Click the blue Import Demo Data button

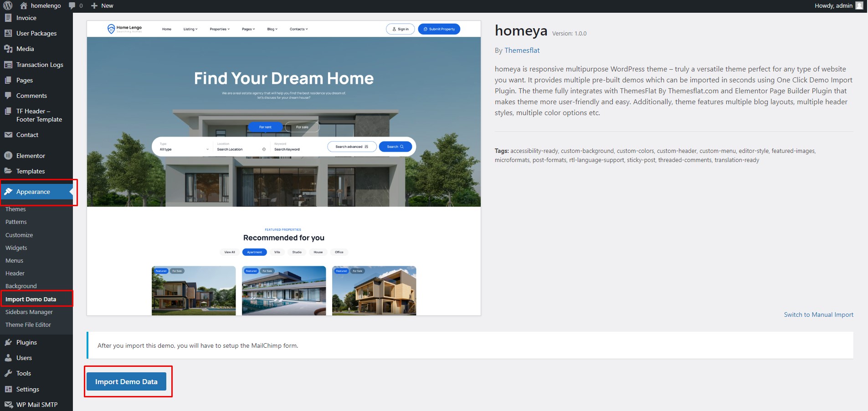[126, 381]
